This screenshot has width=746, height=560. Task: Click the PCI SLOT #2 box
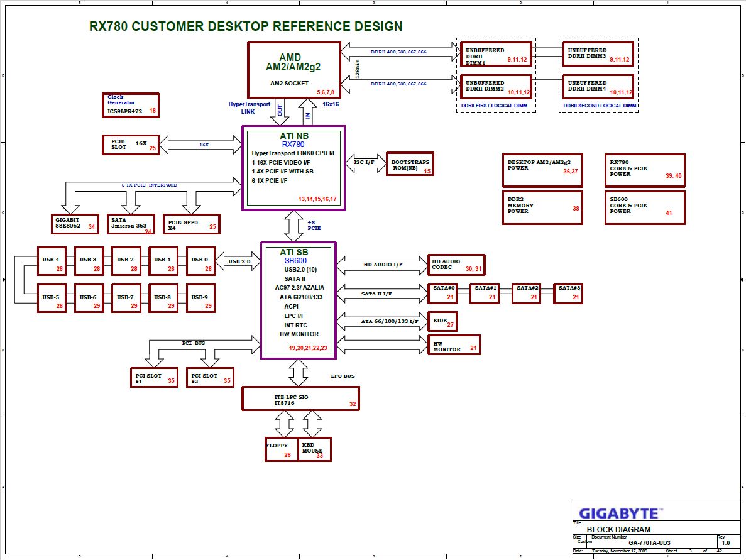(x=210, y=378)
